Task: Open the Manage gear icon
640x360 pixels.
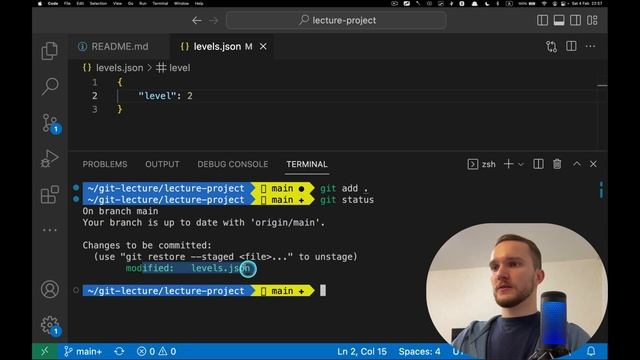Action: [x=51, y=325]
